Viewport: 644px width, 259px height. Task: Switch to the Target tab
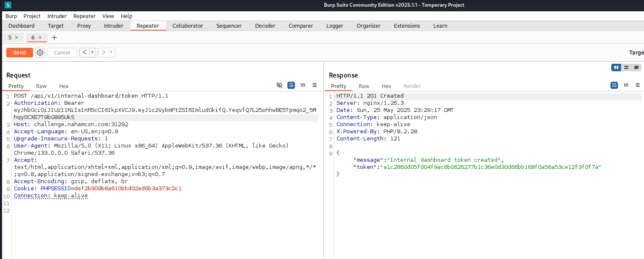tap(56, 26)
